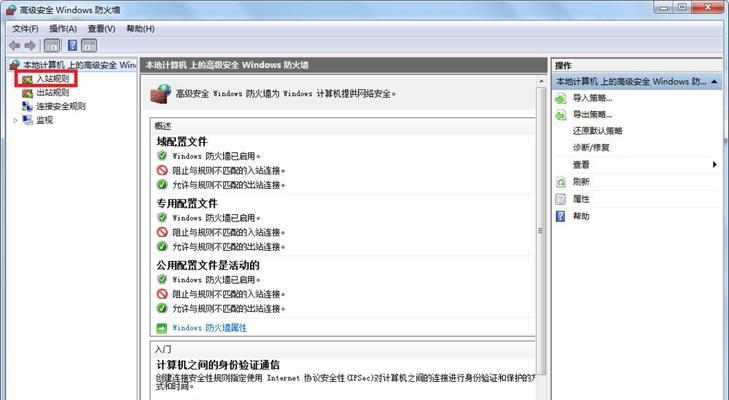Viewport: 729px width, 400px height.
Task: Click the firewall icon in the window title bar
Action: [11, 10]
